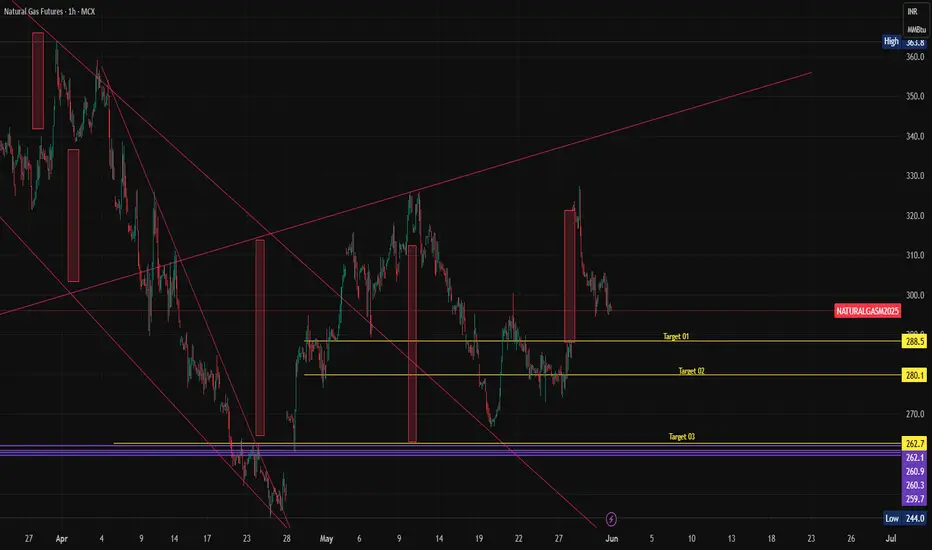Image resolution: width=932 pixels, height=550 pixels.
Task: Open the INR currency selector
Action: (x=912, y=12)
